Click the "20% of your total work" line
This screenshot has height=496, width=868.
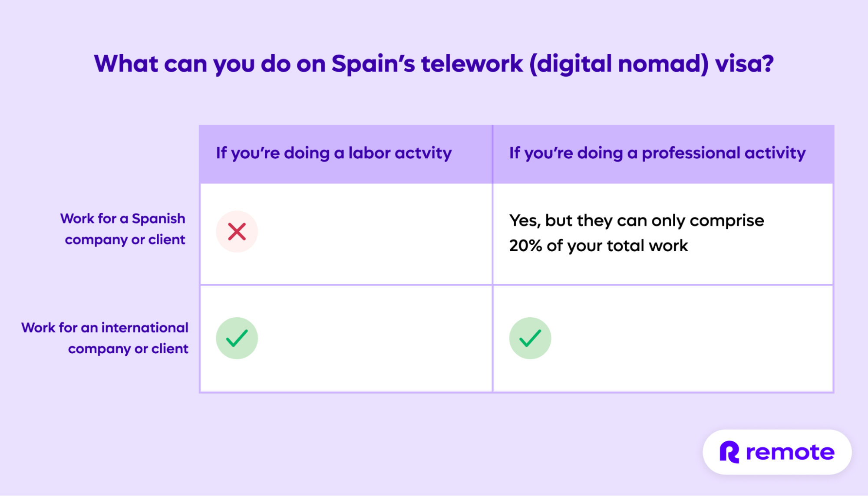(x=598, y=246)
